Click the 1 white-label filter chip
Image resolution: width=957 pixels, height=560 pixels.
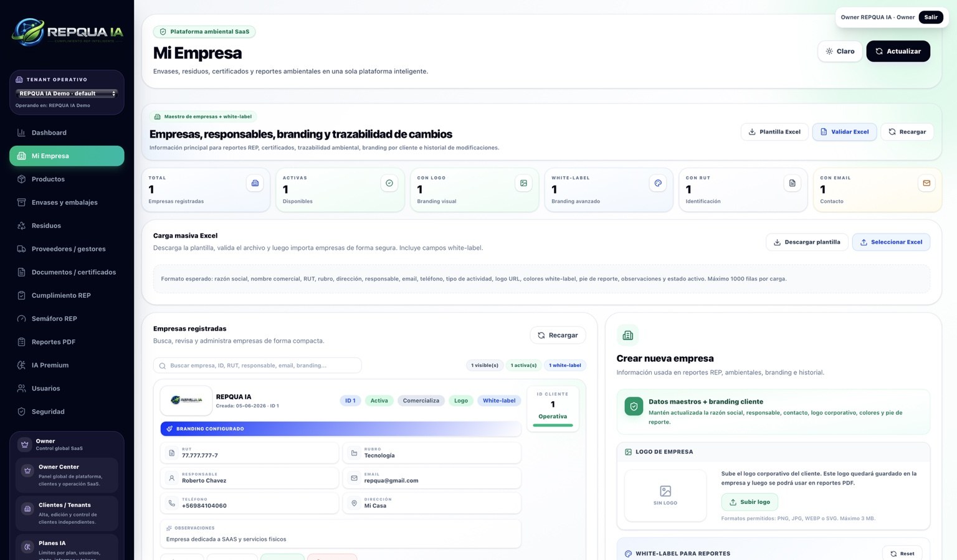565,366
